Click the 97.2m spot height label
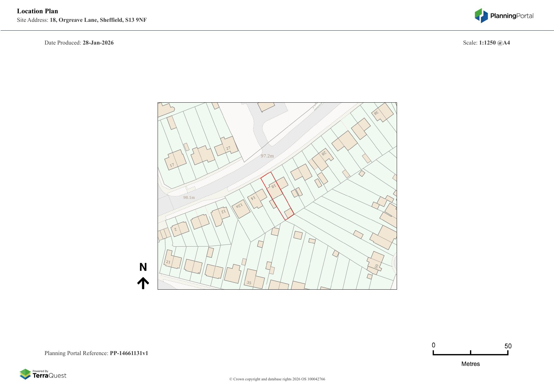This screenshot has width=554, height=392. click(x=267, y=156)
